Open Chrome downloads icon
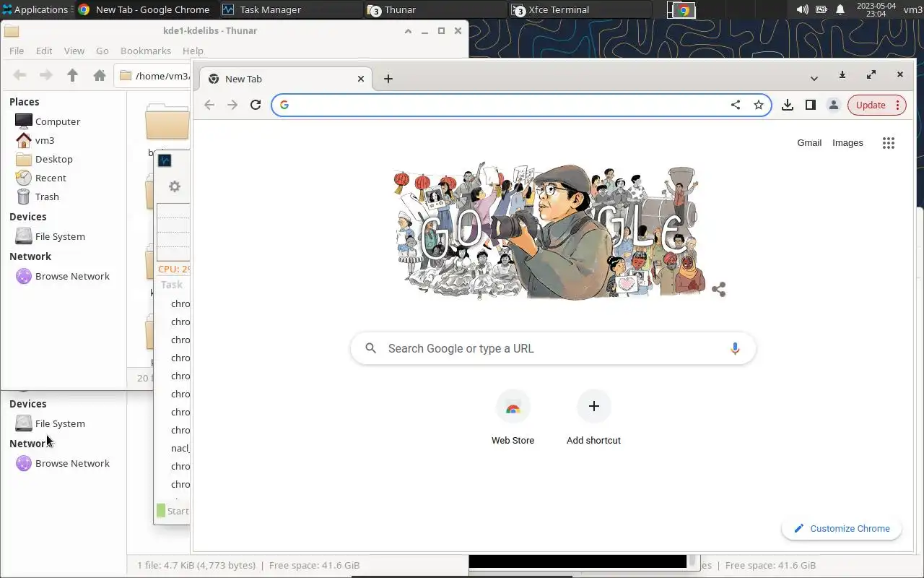Screen dimensions: 924x578 [788, 105]
